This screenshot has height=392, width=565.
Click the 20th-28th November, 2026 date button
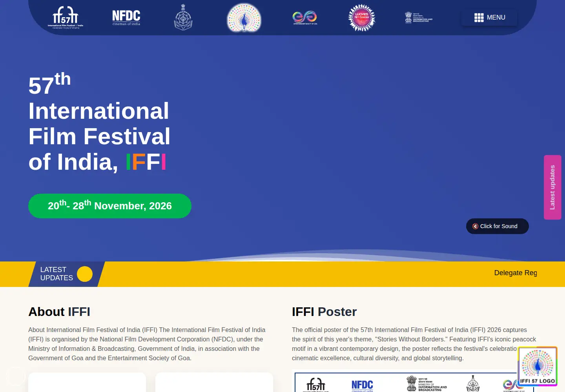click(110, 206)
